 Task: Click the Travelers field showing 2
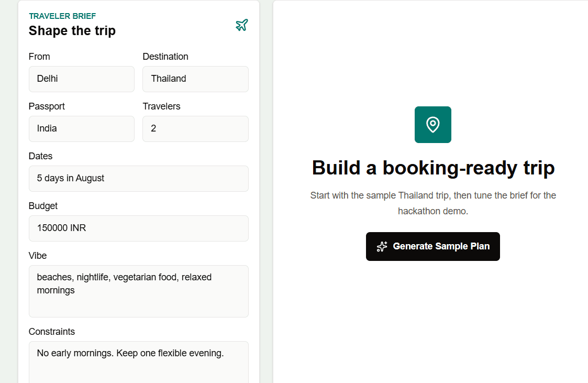pos(195,129)
